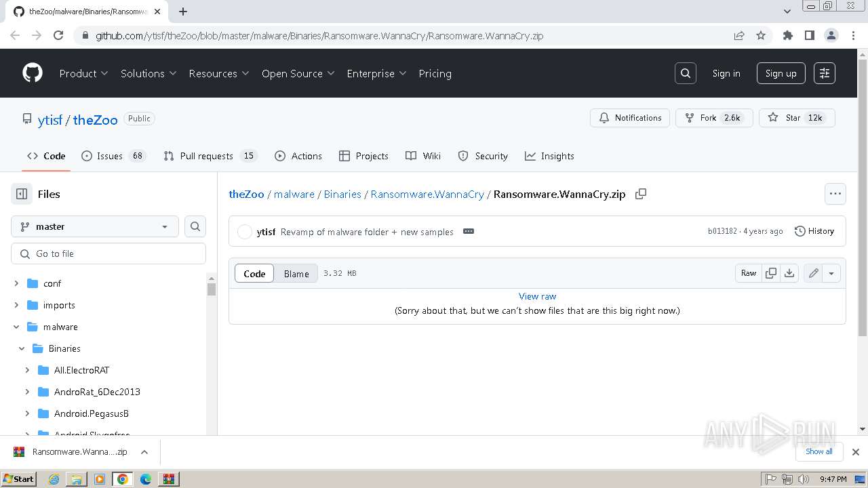Copy raw file contents icon
The width and height of the screenshot is (868, 488).
(771, 273)
